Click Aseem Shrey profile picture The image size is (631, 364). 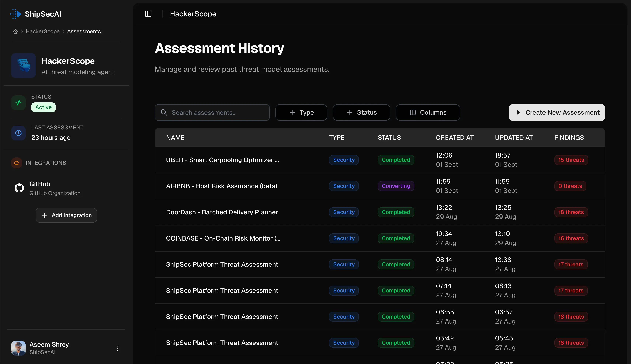coord(19,348)
